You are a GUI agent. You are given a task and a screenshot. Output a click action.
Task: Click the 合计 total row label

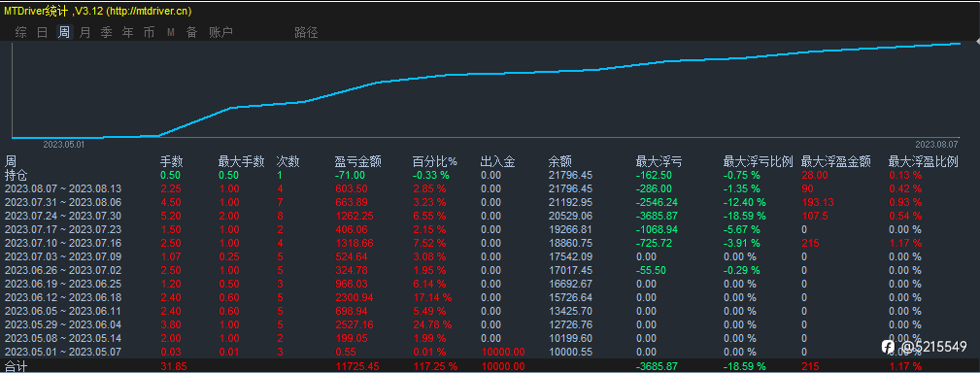[x=17, y=366]
